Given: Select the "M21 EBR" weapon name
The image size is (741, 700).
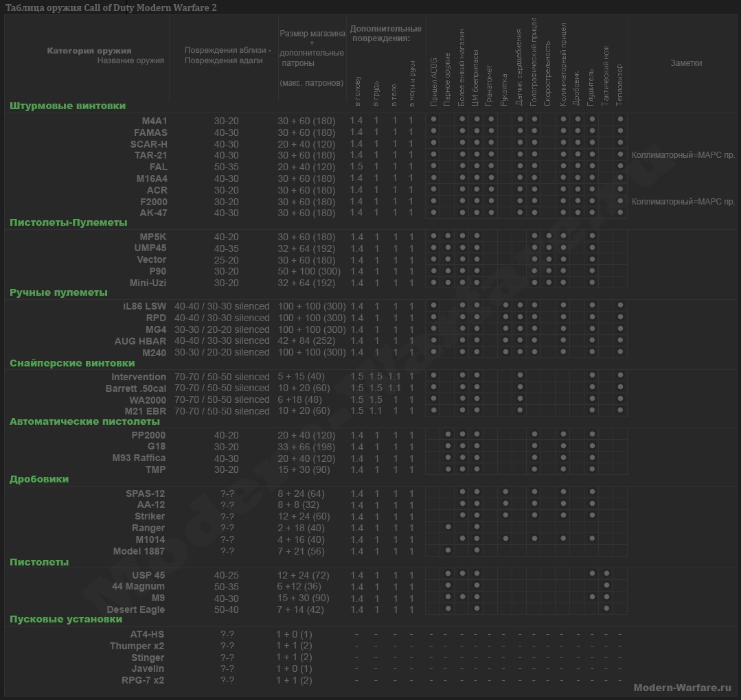Looking at the screenshot, I should (146, 411).
